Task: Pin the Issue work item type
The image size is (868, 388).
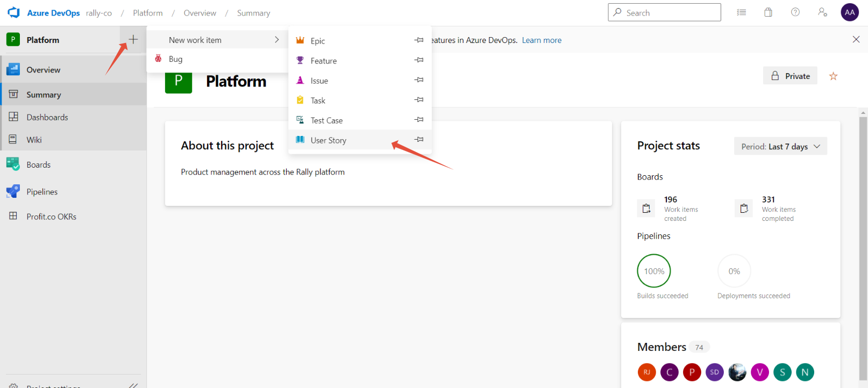Action: tap(419, 80)
